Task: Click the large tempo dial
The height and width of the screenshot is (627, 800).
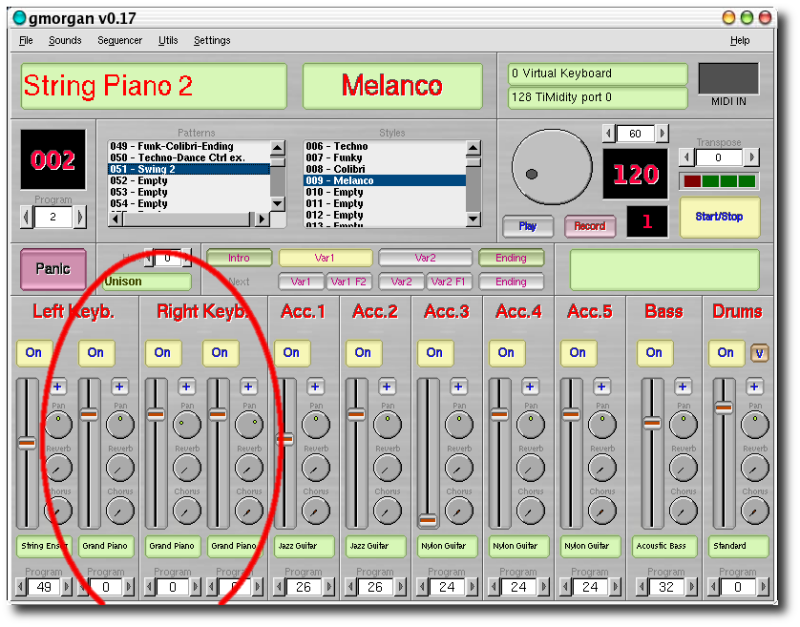Action: click(x=552, y=166)
